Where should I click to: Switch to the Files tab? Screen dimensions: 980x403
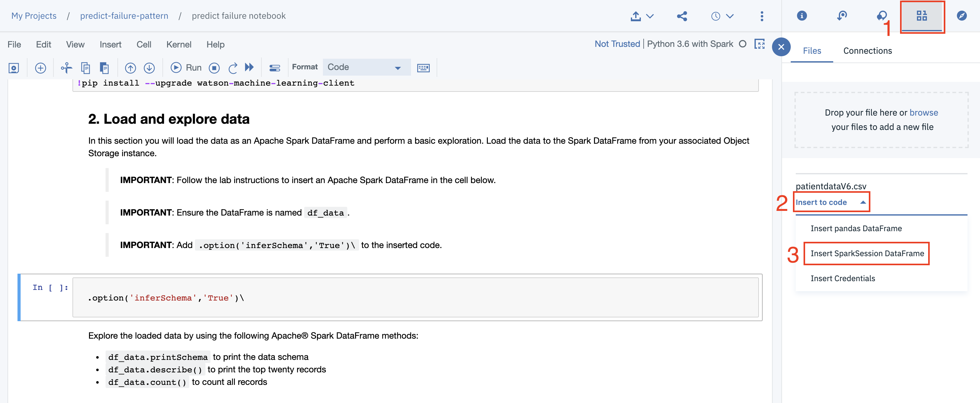point(812,51)
